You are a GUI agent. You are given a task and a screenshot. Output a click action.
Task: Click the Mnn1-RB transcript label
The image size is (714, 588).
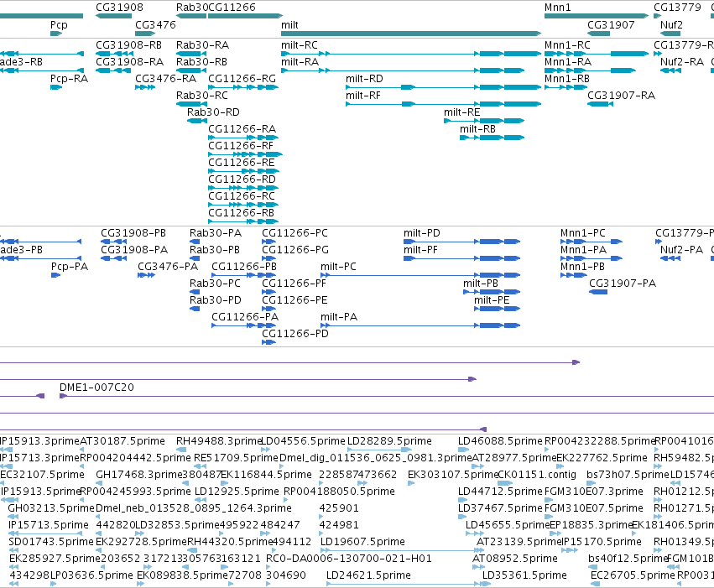[x=567, y=79]
